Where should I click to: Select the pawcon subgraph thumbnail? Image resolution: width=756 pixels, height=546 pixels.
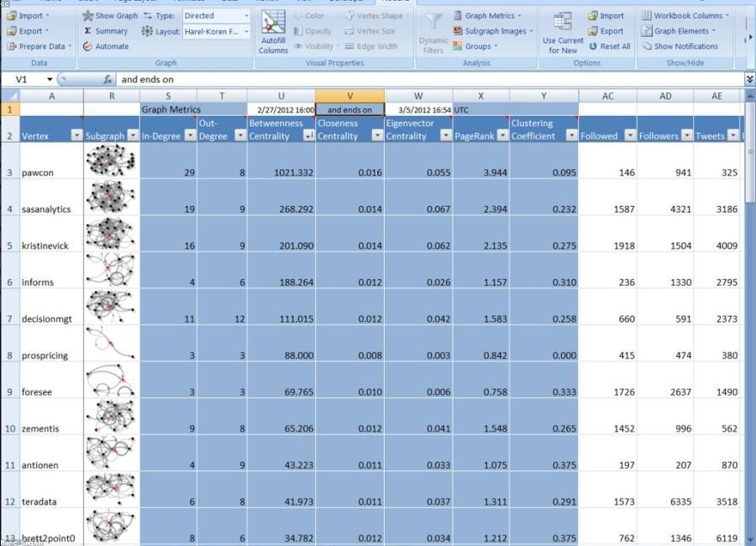coord(111,160)
